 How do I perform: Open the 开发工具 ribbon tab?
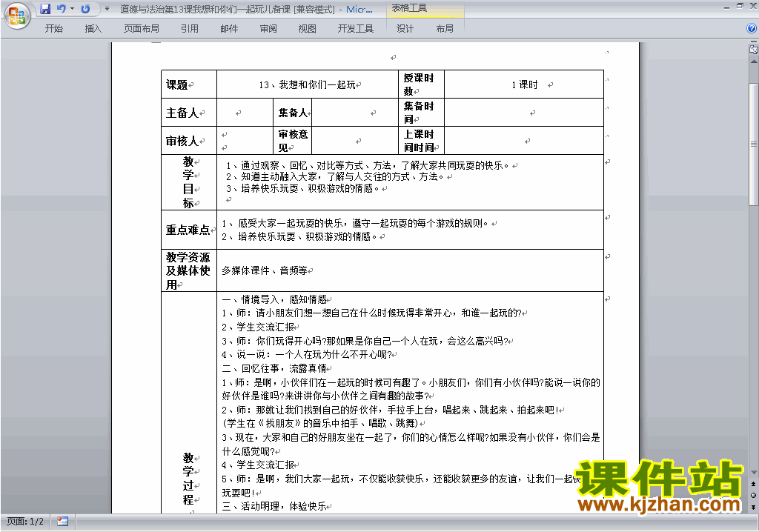pos(355,29)
